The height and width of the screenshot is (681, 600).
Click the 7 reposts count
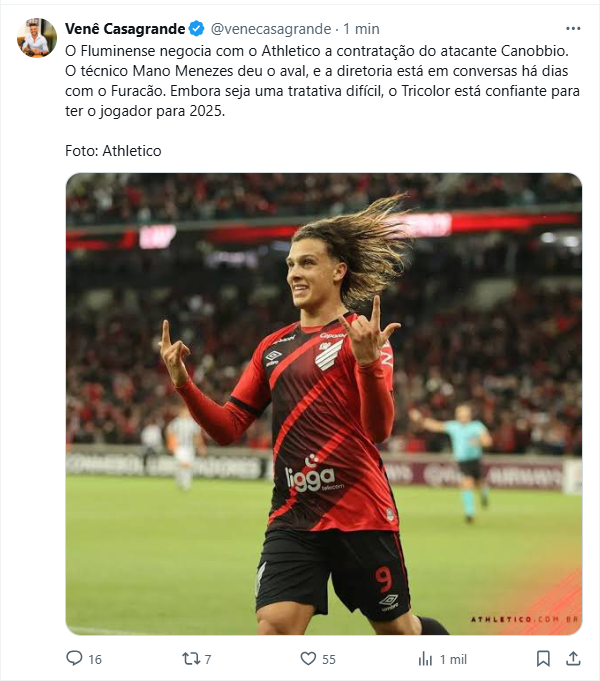tap(208, 660)
